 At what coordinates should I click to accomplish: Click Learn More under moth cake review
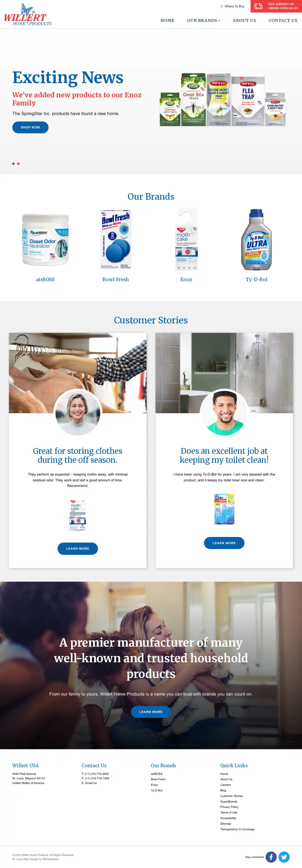[78, 549]
